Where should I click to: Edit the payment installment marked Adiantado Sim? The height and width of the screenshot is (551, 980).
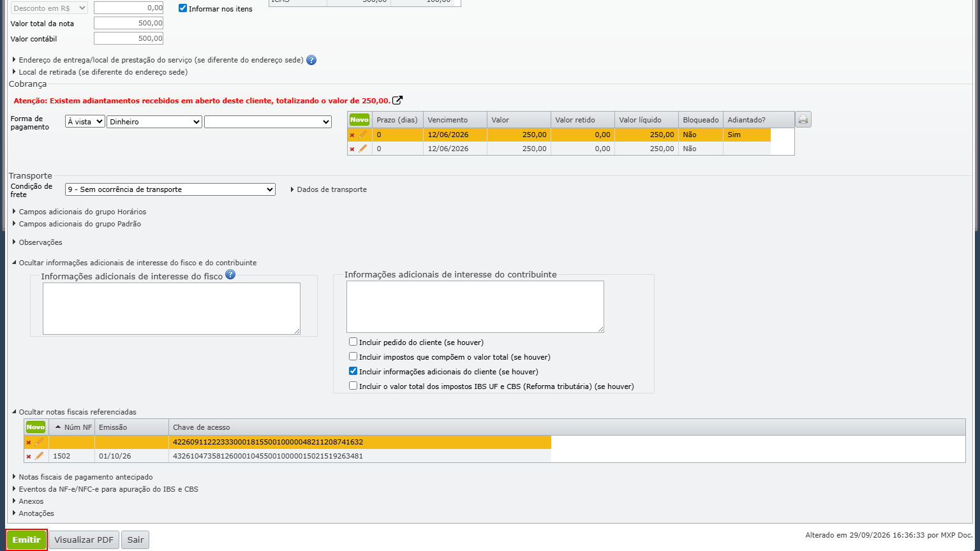362,135
